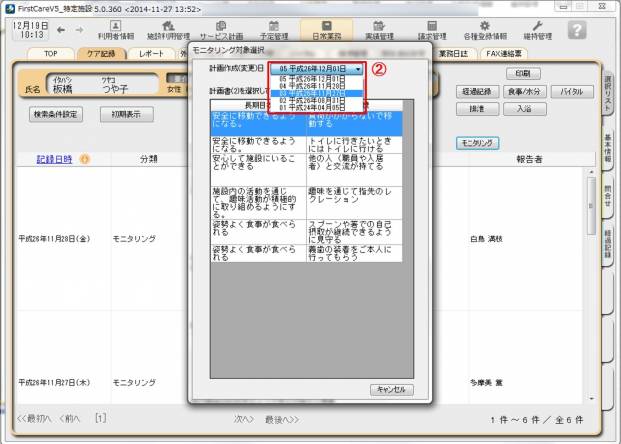The height and width of the screenshot is (444, 621).
Task: Click the orange info icon beside 記録日時
Action: point(84,159)
